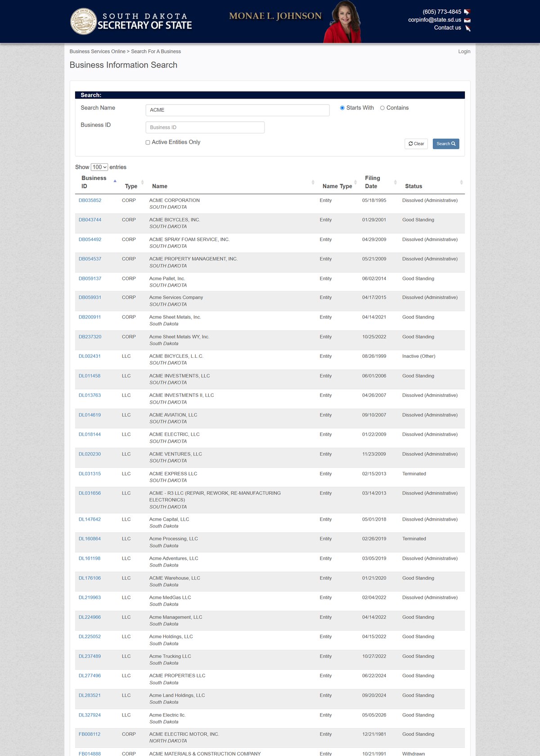Focus the Search Name input field
540x756 pixels.
[238, 110]
